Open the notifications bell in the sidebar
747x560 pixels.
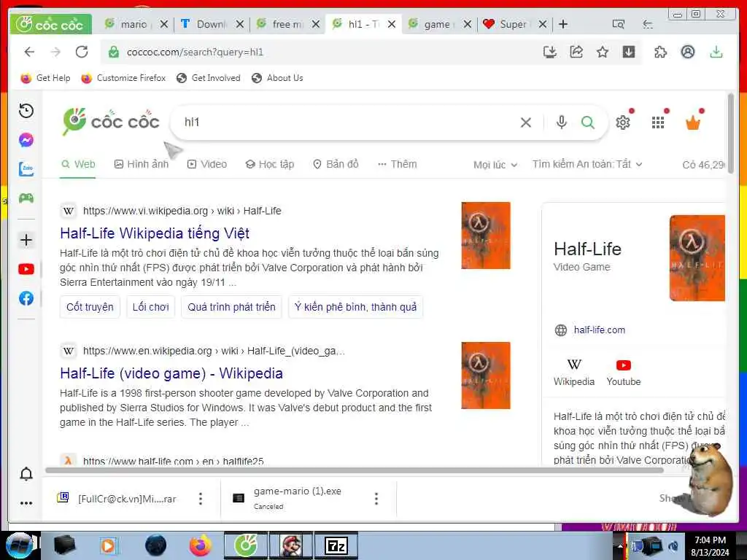(26, 474)
